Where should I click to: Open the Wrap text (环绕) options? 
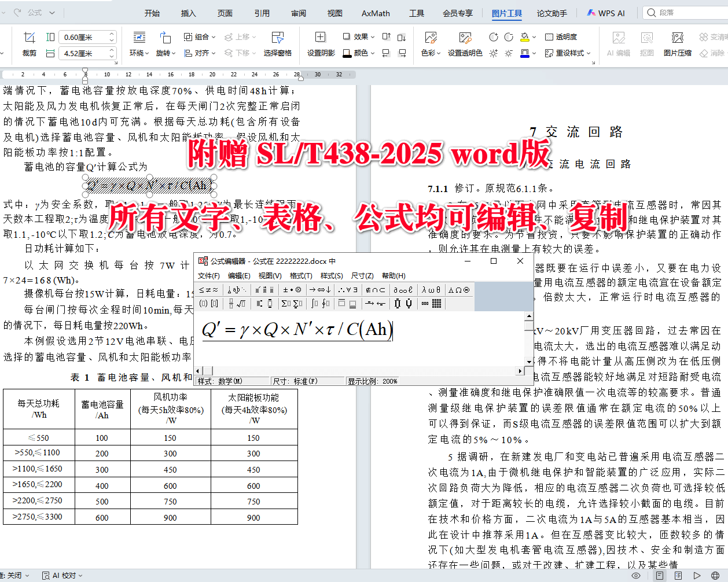coord(139,44)
